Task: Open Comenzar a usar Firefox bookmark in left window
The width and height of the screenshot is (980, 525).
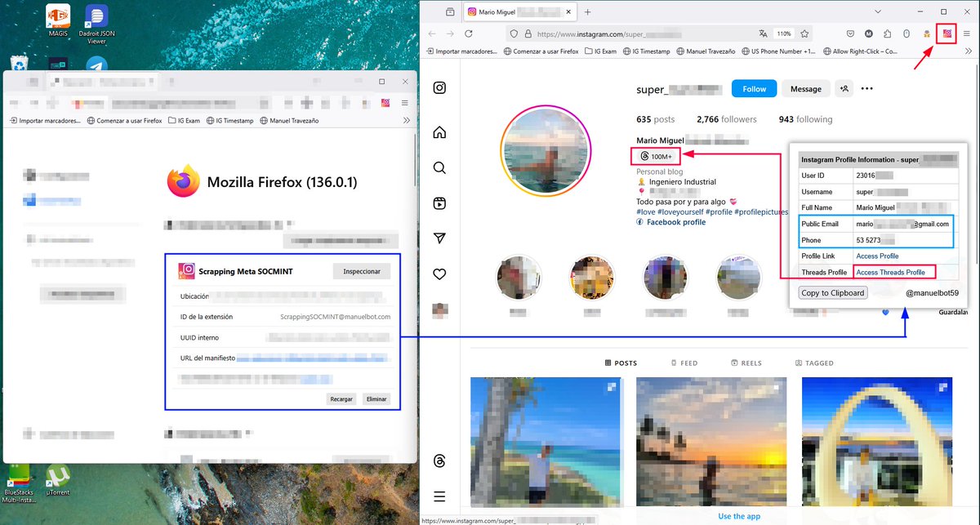Action: click(125, 120)
